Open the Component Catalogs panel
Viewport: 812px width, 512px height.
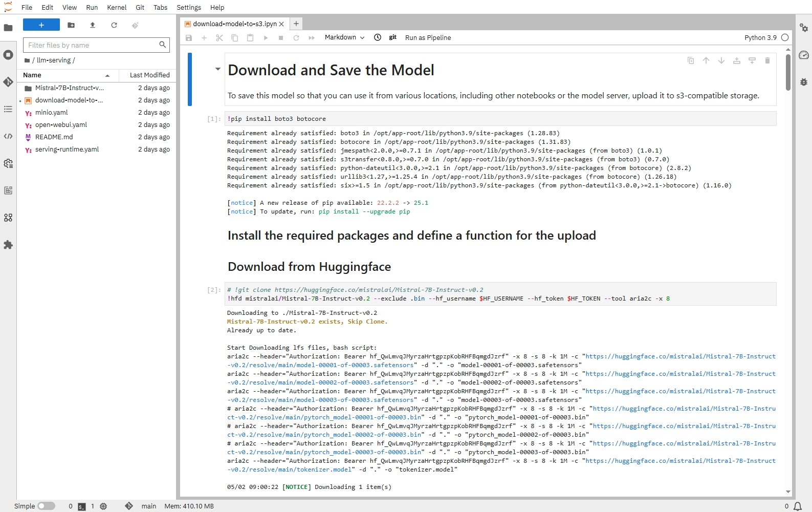[x=8, y=218]
